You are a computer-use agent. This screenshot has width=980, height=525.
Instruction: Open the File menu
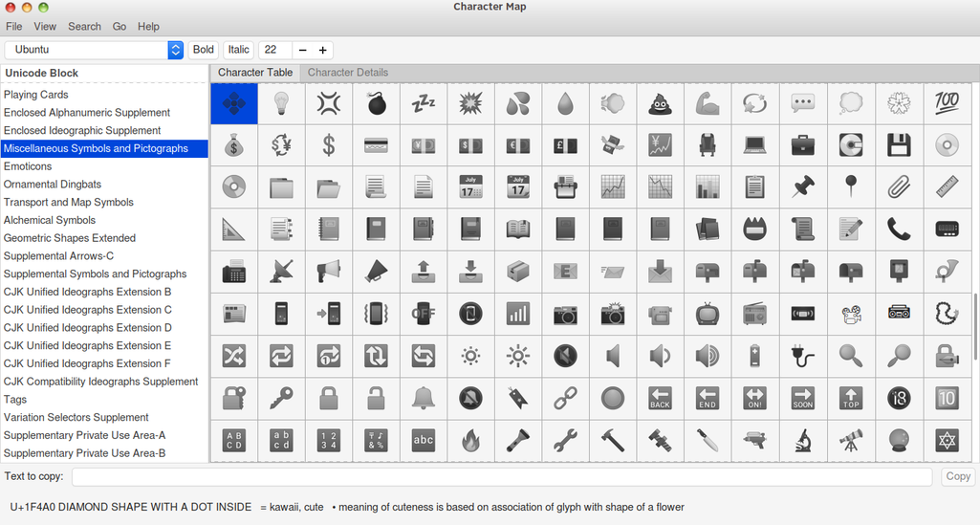click(x=13, y=26)
